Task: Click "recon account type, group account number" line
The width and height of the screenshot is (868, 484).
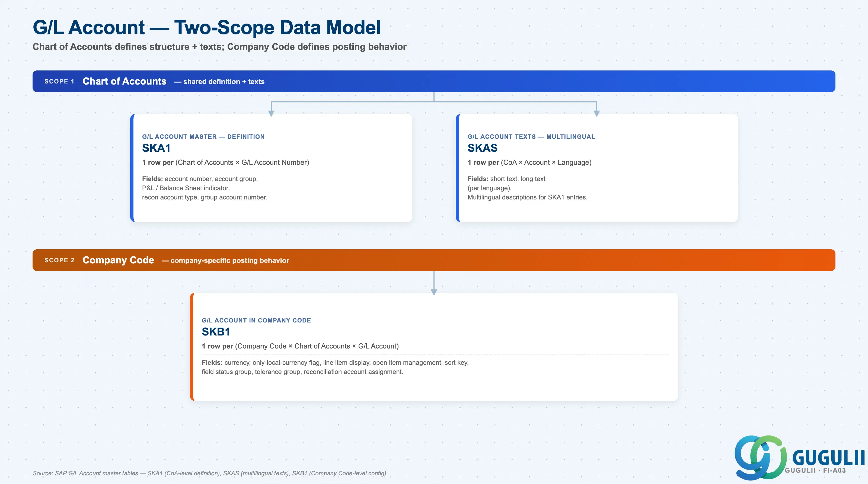Action: tap(205, 197)
